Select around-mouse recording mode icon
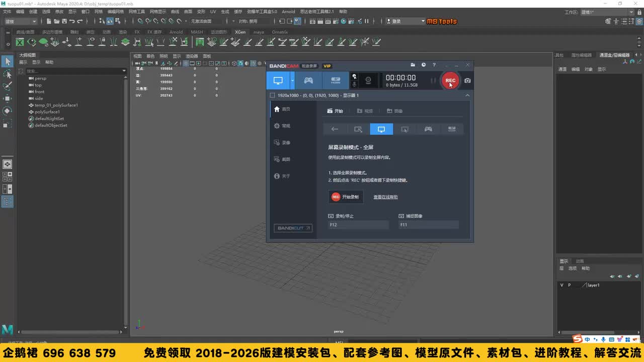Screen dimensions: 644x362 coord(405,129)
